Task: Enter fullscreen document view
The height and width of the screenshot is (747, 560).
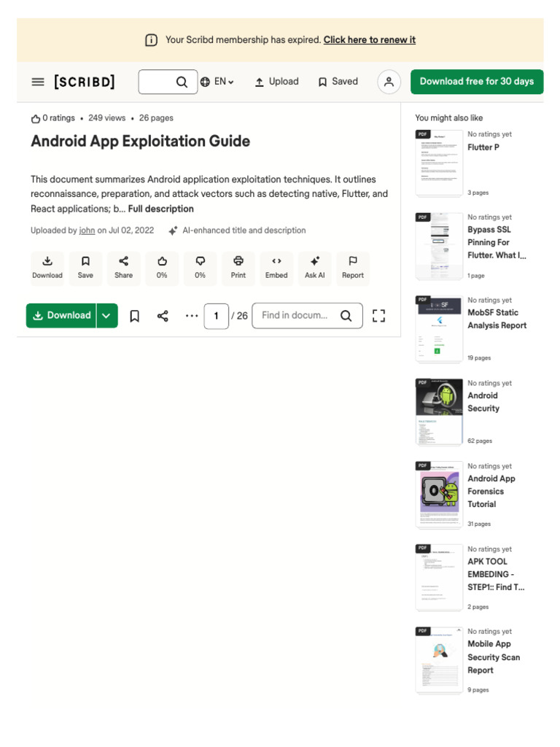Action: [378, 316]
